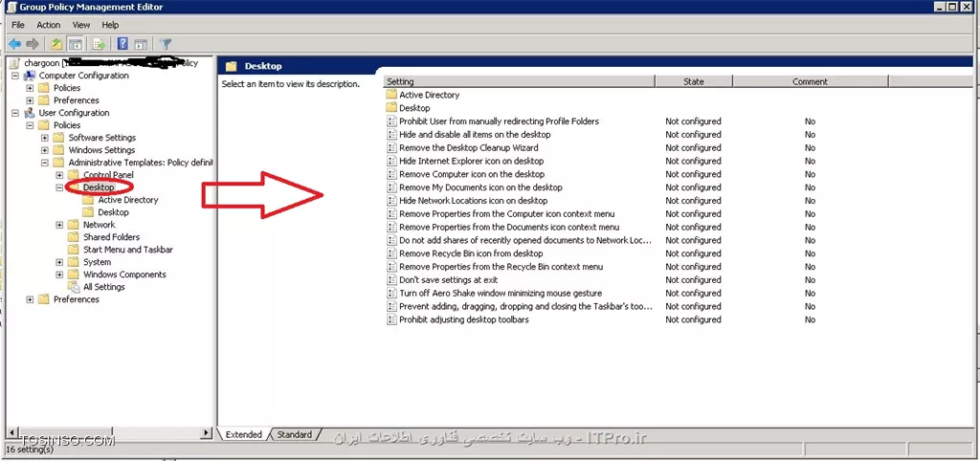
Task: Click the policy icon beside Remove the Desktop Cleanup Wizard
Action: [x=391, y=147]
